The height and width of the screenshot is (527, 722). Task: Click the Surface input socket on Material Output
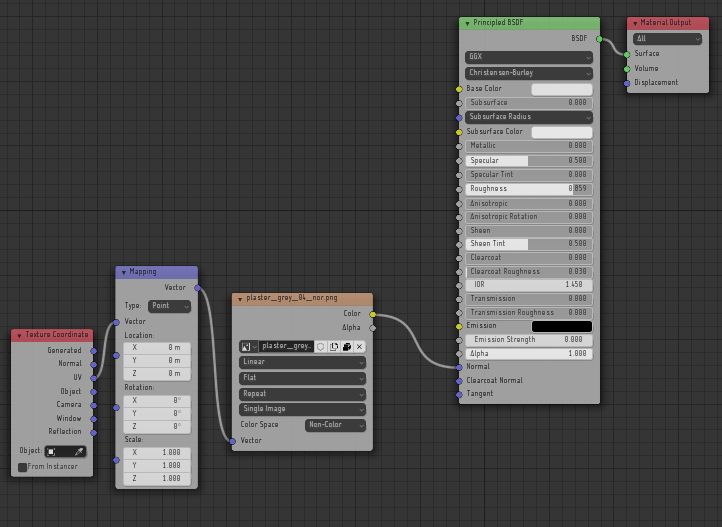pos(627,54)
